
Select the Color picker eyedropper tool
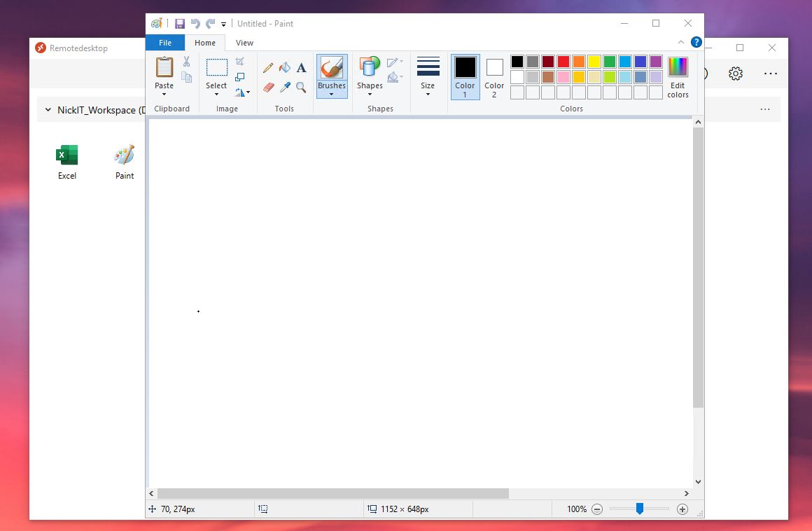click(x=285, y=87)
